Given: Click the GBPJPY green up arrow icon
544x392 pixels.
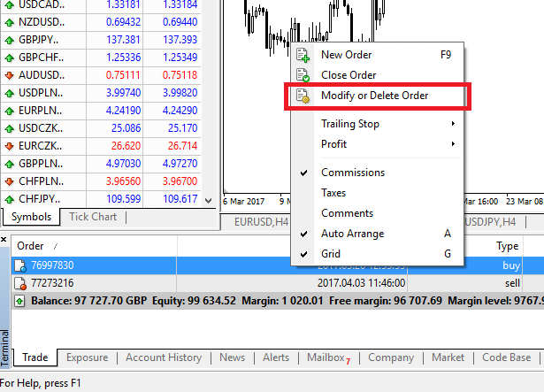Looking at the screenshot, I should pos(9,40).
